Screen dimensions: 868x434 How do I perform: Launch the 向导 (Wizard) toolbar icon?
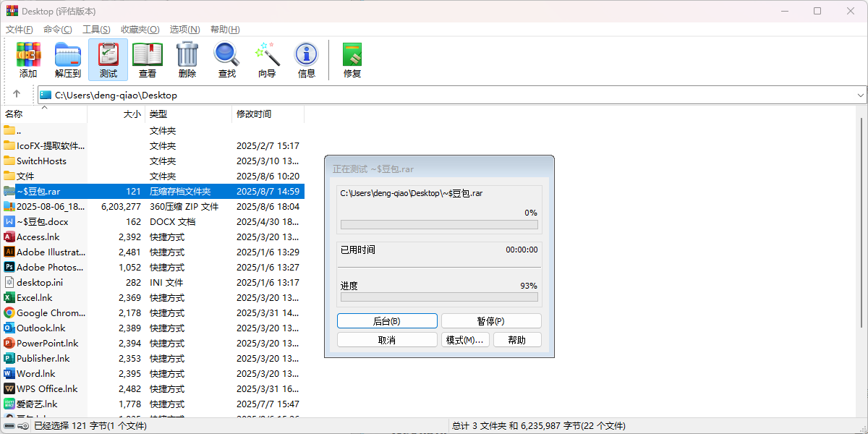267,59
